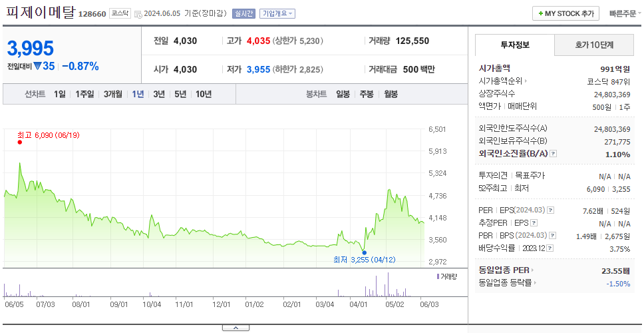The width and height of the screenshot is (644, 333).
Task: Select the 5년 line chart period
Action: (x=180, y=94)
